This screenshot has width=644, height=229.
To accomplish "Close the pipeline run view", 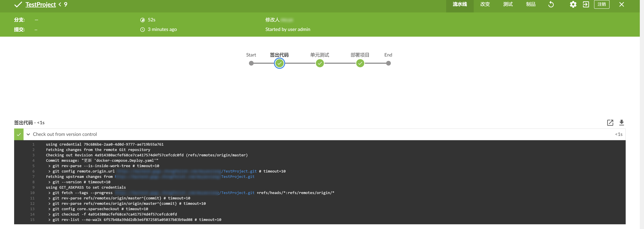I will click(x=621, y=5).
